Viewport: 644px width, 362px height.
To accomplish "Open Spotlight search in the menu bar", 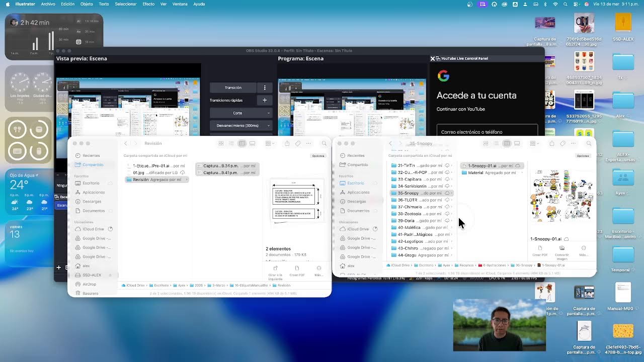I will tap(566, 4).
